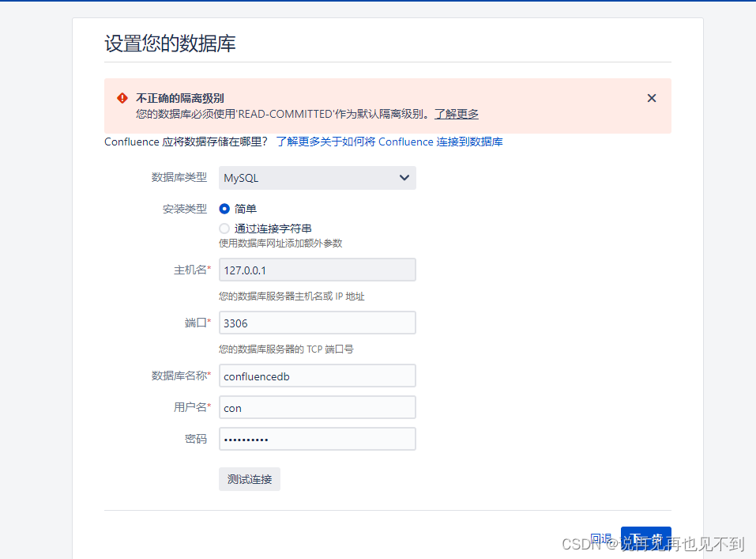Open the Confluence database connection help link
Image resolution: width=756 pixels, height=559 pixels.
[x=389, y=142]
